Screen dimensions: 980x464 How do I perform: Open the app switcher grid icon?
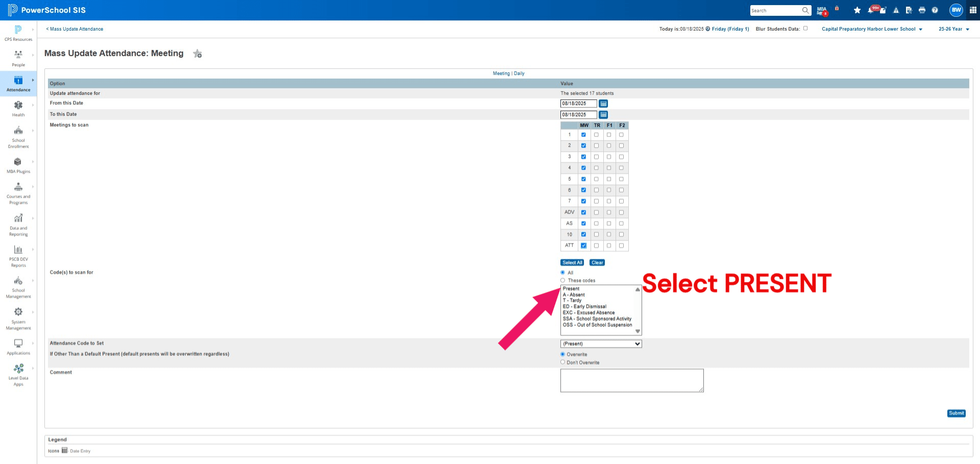(x=973, y=10)
